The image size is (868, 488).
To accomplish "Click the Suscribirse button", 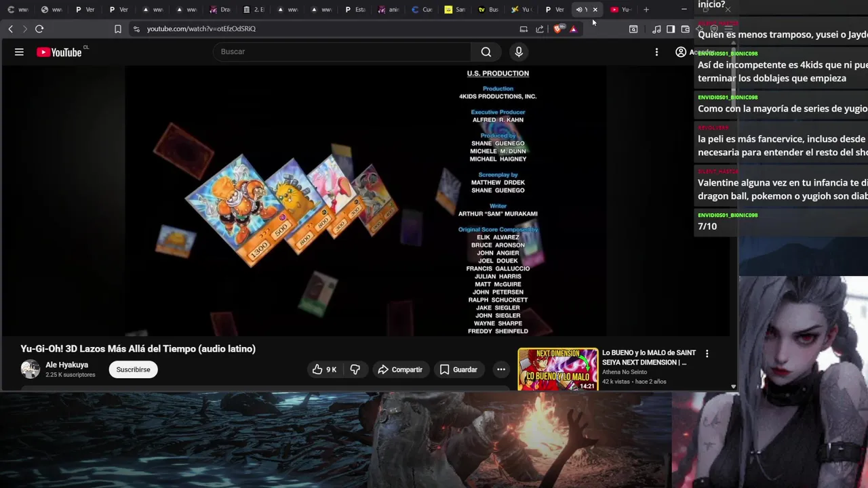I will tap(133, 369).
